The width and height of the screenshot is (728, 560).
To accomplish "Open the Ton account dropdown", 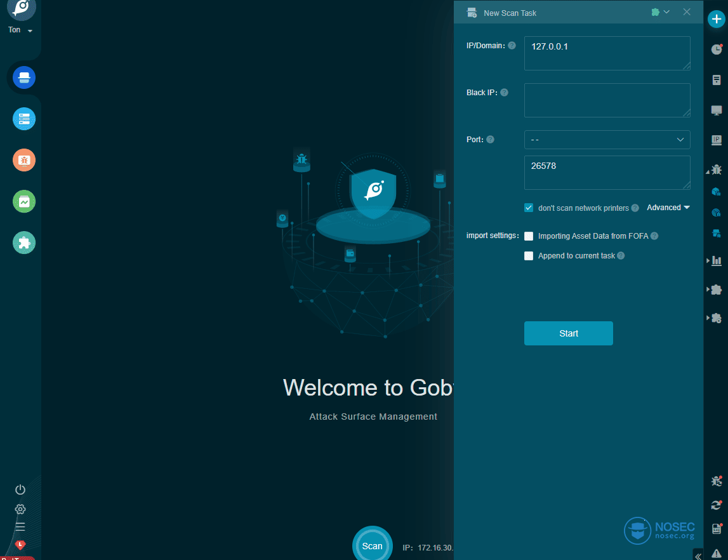I will (x=20, y=30).
